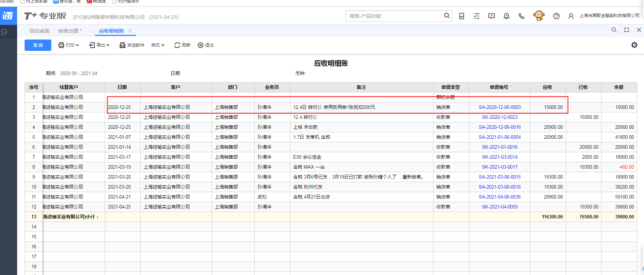Open document link SA-2021-04-06-0036
Screen dimensions: 644x275
[499, 197]
